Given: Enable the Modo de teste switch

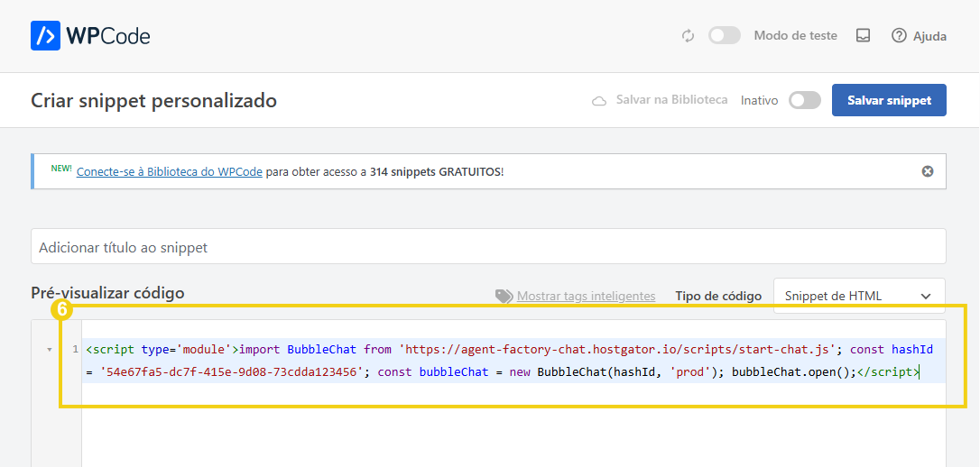Looking at the screenshot, I should pos(725,35).
